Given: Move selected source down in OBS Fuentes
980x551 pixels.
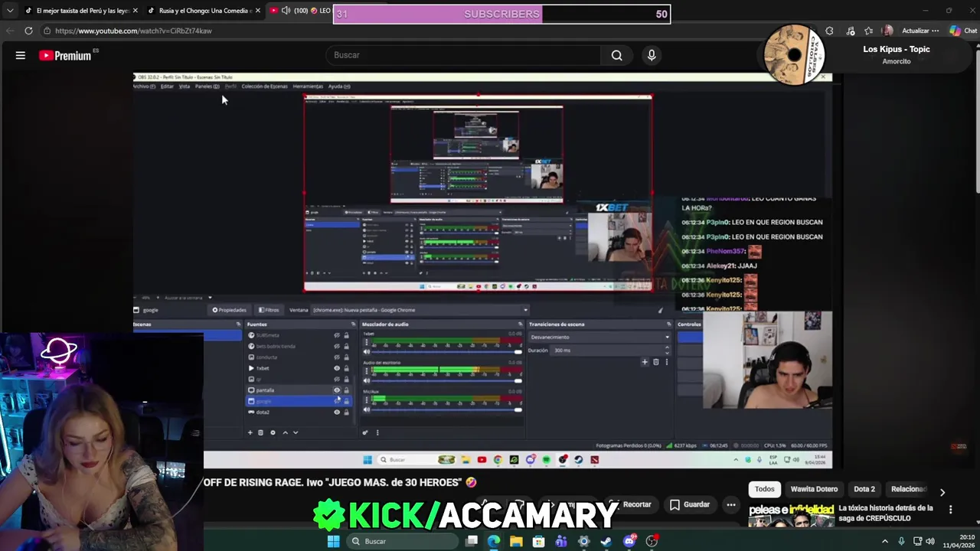Looking at the screenshot, I should (296, 432).
